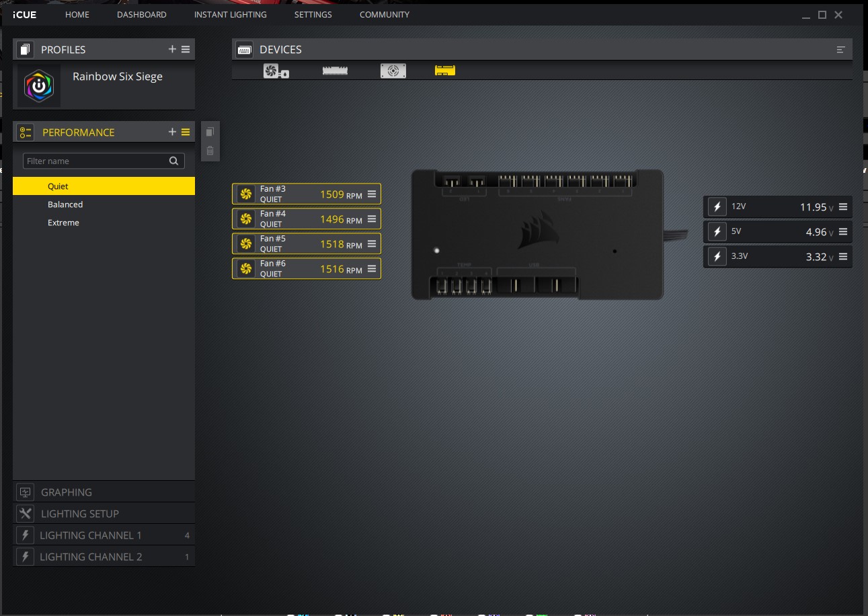The height and width of the screenshot is (616, 868).
Task: Select the power supply device icon
Action: pos(393,71)
